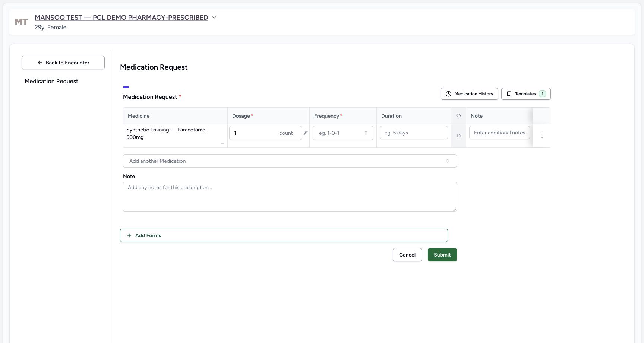Viewport: 644px width, 343px height.
Task: Click the small plus icon under Paracetamol medicine
Action: tap(222, 144)
